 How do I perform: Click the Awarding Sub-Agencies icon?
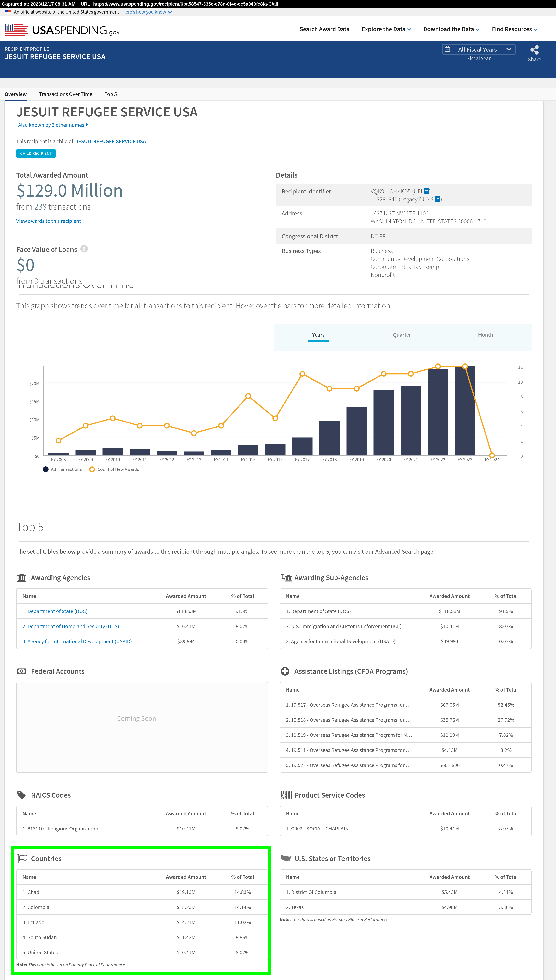[286, 578]
